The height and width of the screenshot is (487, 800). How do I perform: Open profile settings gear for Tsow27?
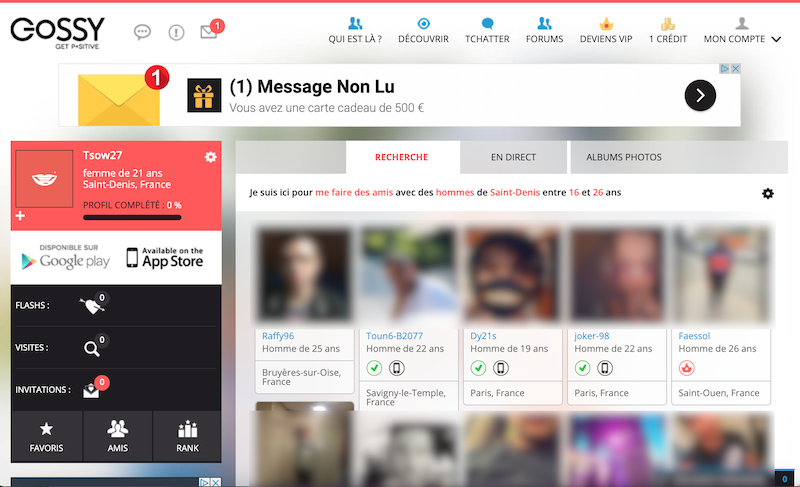point(210,157)
